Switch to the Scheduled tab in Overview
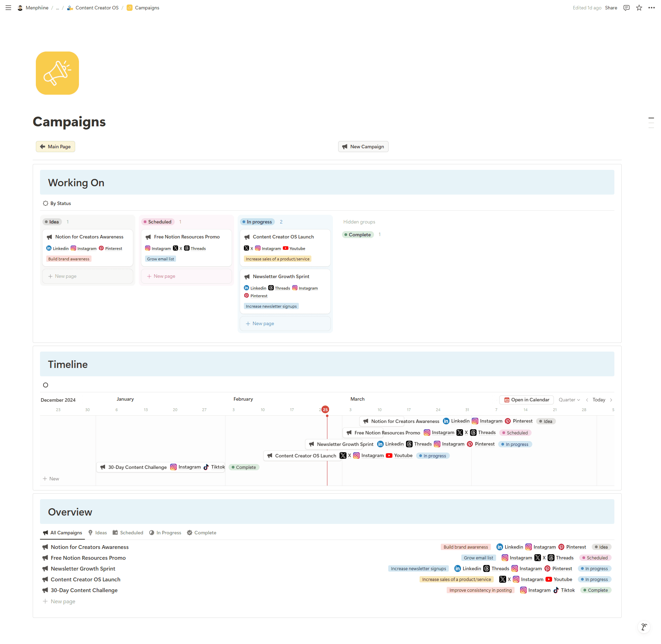Image resolution: width=661 pixels, height=644 pixels. tap(128, 533)
